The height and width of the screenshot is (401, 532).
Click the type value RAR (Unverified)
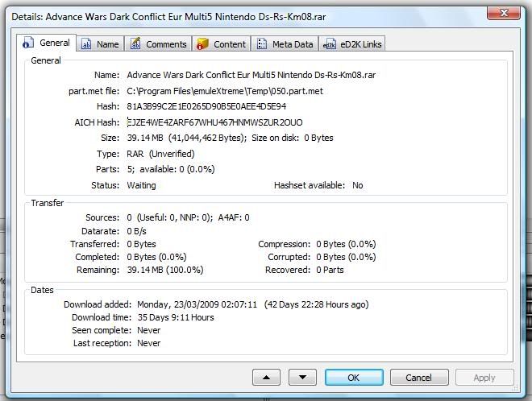click(x=160, y=154)
